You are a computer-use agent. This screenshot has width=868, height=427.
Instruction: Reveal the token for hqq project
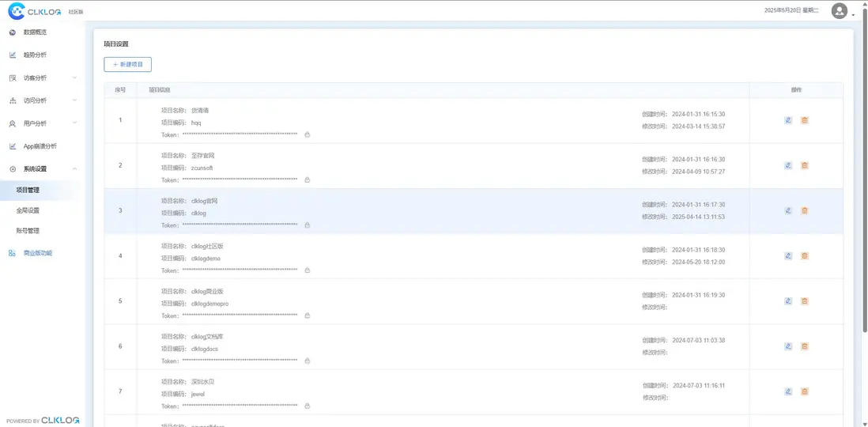point(307,135)
